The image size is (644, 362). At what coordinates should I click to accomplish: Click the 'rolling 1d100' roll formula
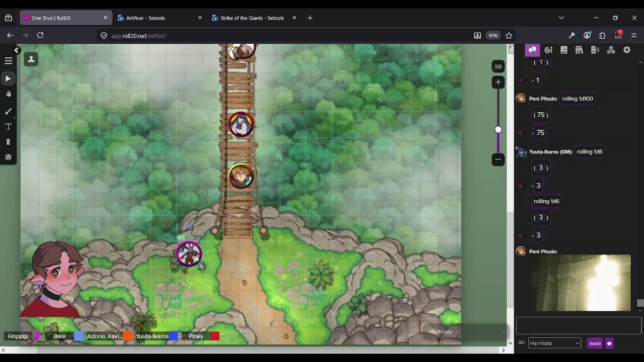[x=577, y=99]
